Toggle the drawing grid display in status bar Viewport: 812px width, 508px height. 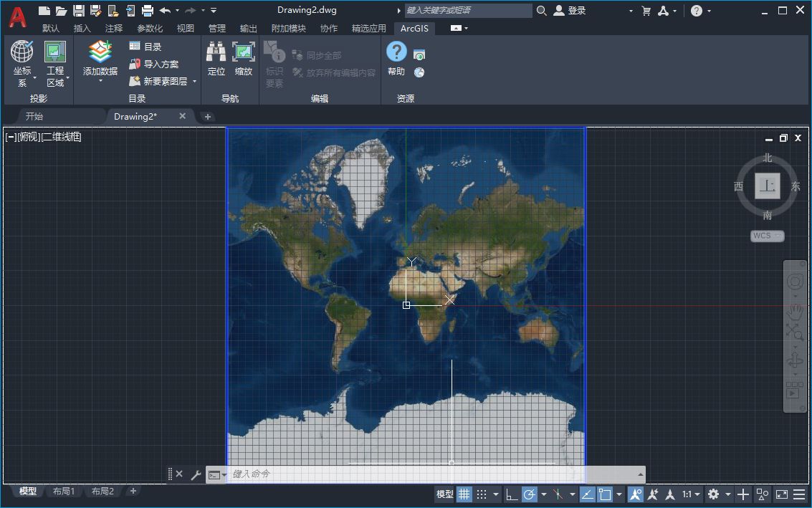(464, 494)
